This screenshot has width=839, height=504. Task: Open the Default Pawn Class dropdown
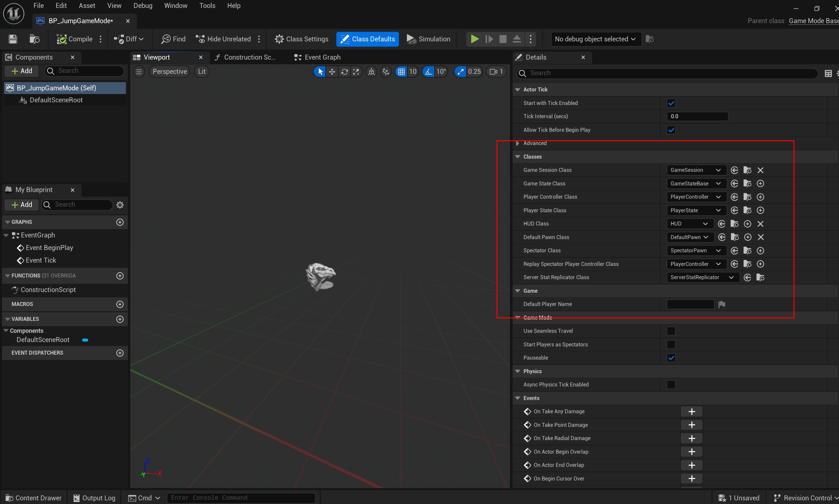690,237
